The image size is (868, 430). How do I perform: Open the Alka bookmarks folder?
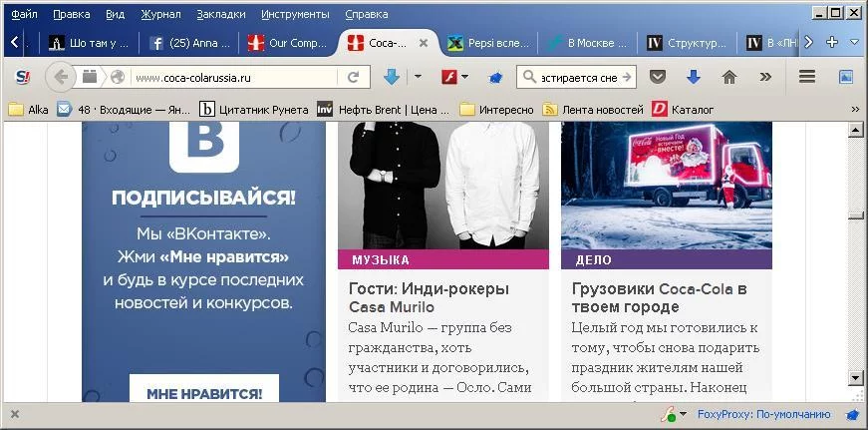point(29,110)
